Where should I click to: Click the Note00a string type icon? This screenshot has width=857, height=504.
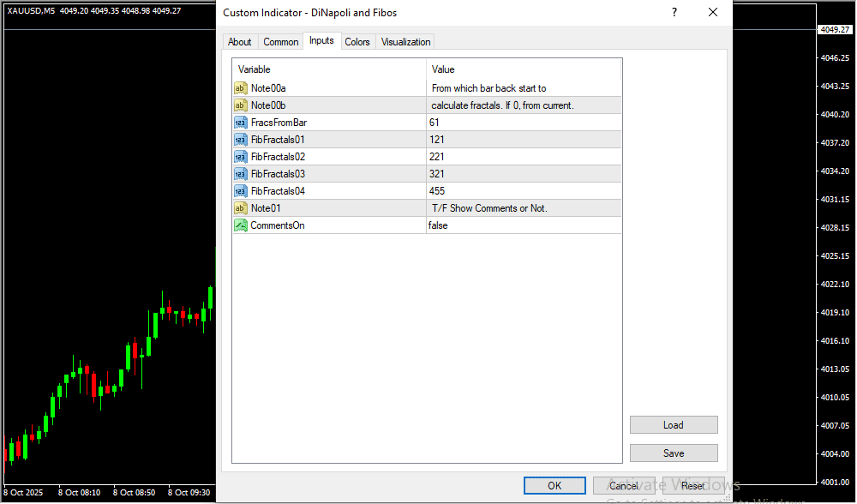pos(241,88)
